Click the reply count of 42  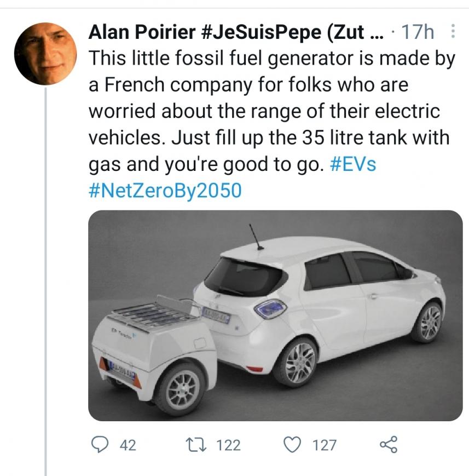(127, 445)
